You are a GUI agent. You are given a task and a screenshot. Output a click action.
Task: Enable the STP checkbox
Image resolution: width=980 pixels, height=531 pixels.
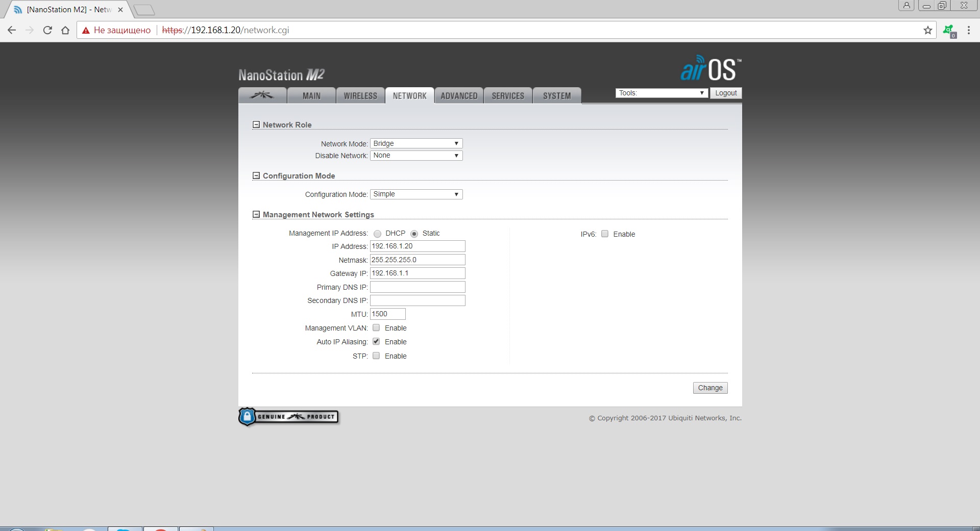tap(376, 356)
